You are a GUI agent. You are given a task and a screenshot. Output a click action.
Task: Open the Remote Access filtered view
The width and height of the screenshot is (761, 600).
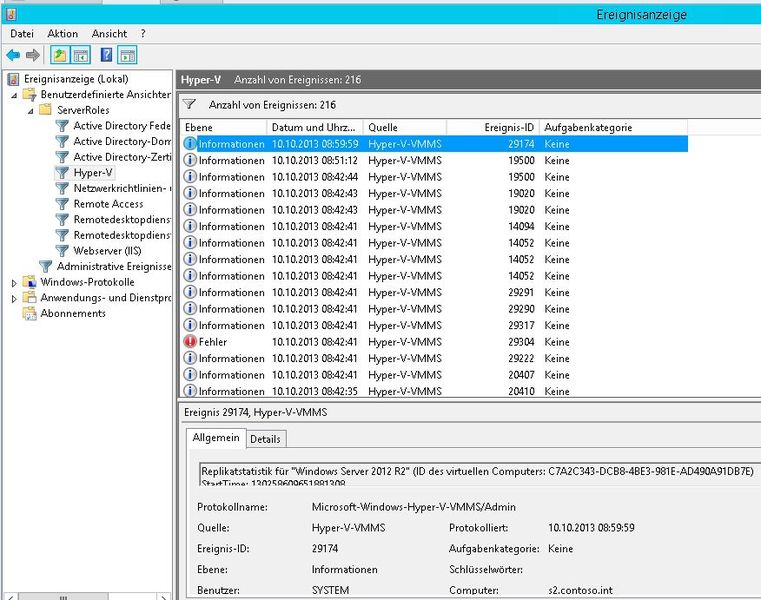(108, 203)
